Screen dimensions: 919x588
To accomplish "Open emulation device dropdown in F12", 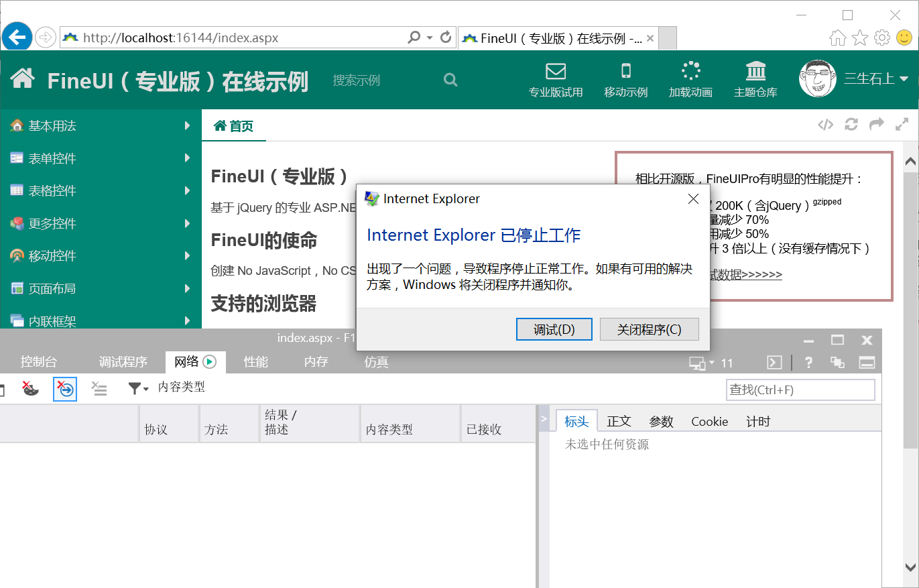I will [702, 363].
